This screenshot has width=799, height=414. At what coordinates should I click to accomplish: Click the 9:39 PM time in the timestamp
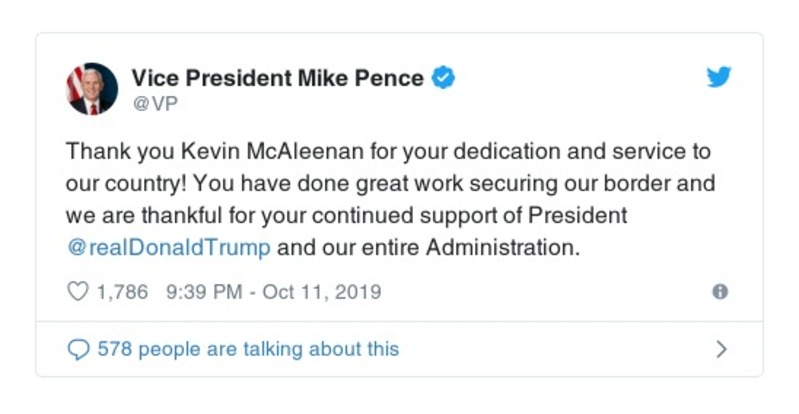click(202, 292)
